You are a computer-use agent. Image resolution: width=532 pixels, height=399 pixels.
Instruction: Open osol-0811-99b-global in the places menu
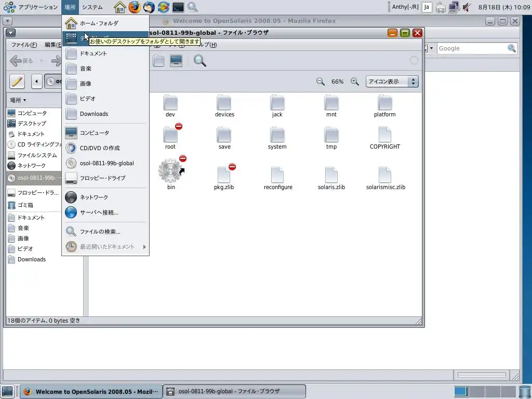click(105, 163)
